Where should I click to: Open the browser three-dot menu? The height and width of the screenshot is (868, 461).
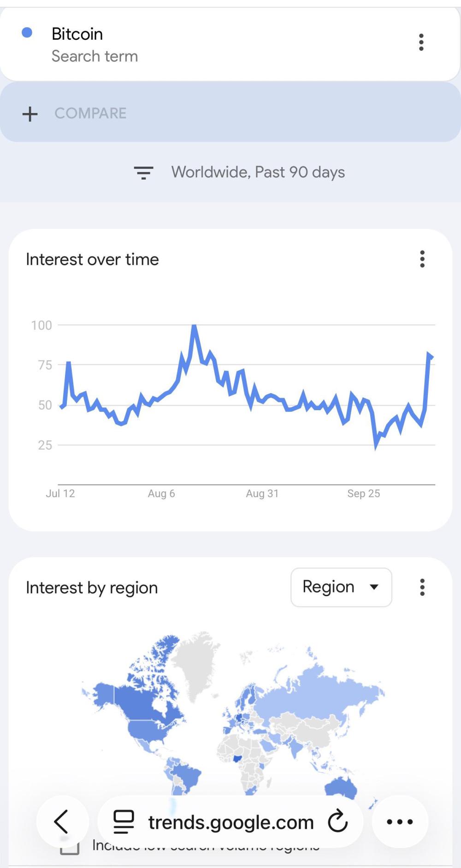click(400, 821)
